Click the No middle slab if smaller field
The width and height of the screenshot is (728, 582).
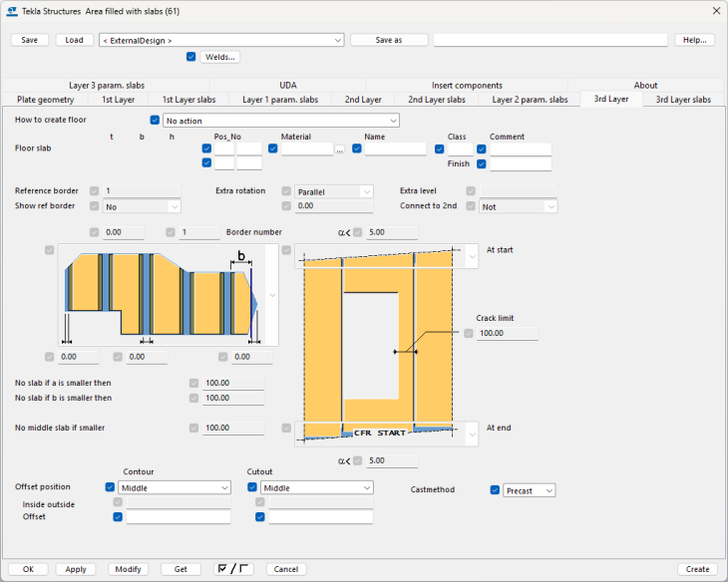[x=233, y=428]
